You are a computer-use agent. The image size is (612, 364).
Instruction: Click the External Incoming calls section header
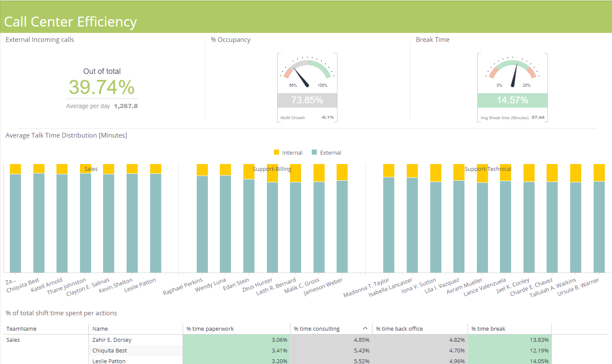pos(39,39)
